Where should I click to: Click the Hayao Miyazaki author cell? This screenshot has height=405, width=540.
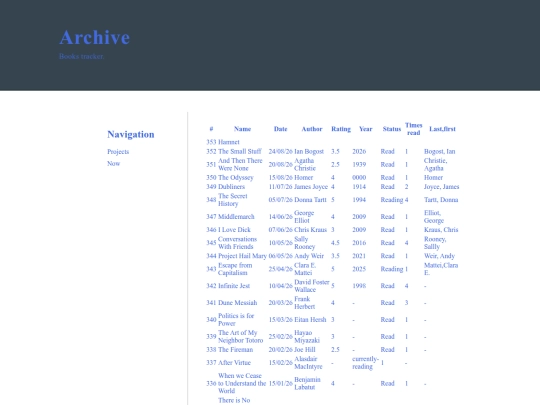[x=307, y=336]
